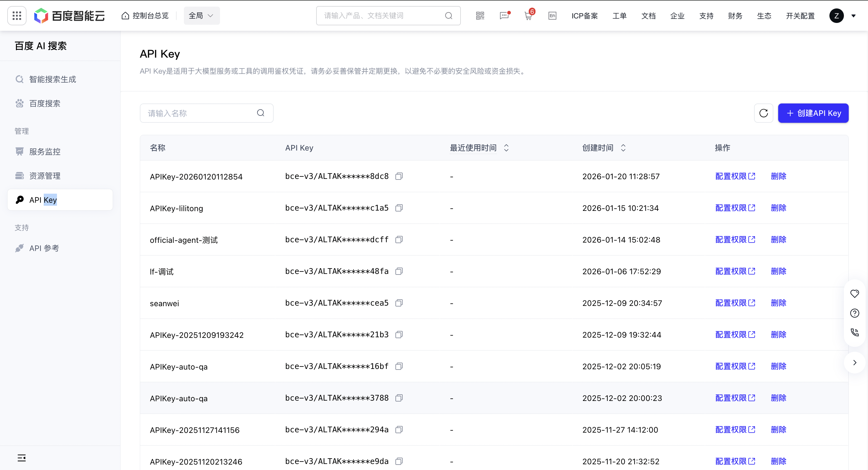Click the heart feedback icon

[854, 294]
